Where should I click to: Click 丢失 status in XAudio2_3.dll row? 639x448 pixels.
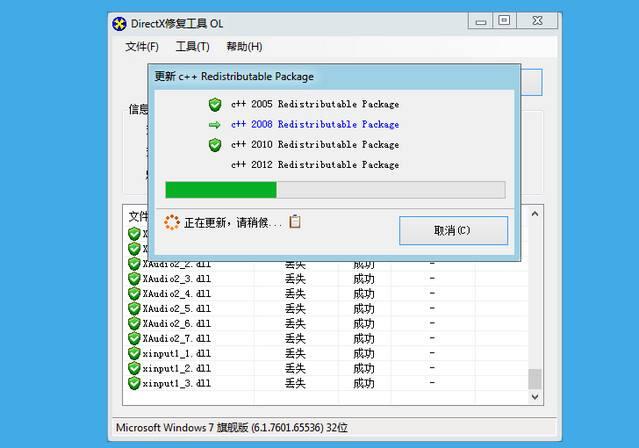tap(295, 279)
